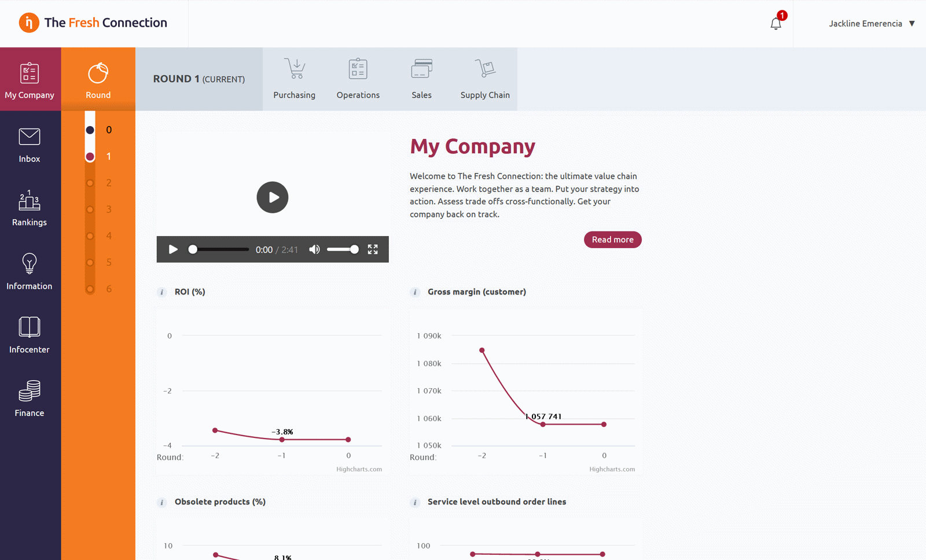Select round 6 on the timeline

click(90, 289)
